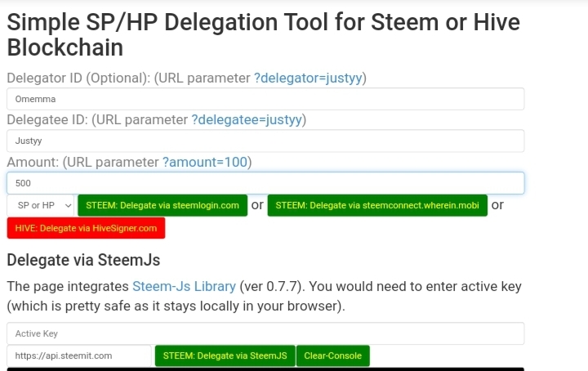Click the Amount field showing 500

(x=265, y=183)
